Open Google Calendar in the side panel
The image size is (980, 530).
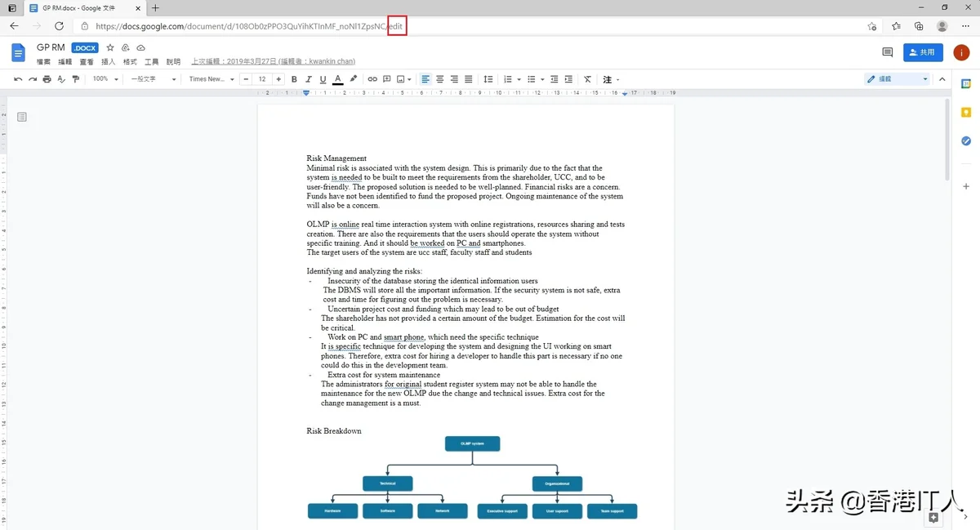point(966,83)
